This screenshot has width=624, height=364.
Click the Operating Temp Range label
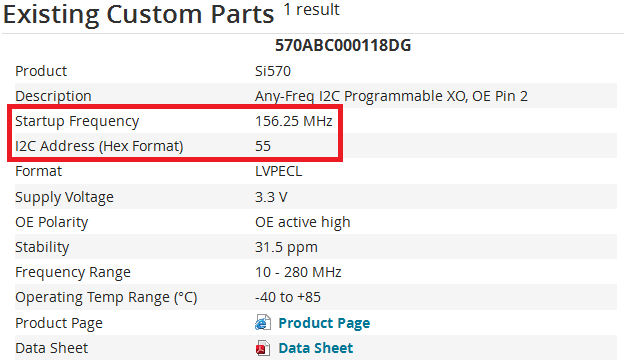[x=106, y=298]
